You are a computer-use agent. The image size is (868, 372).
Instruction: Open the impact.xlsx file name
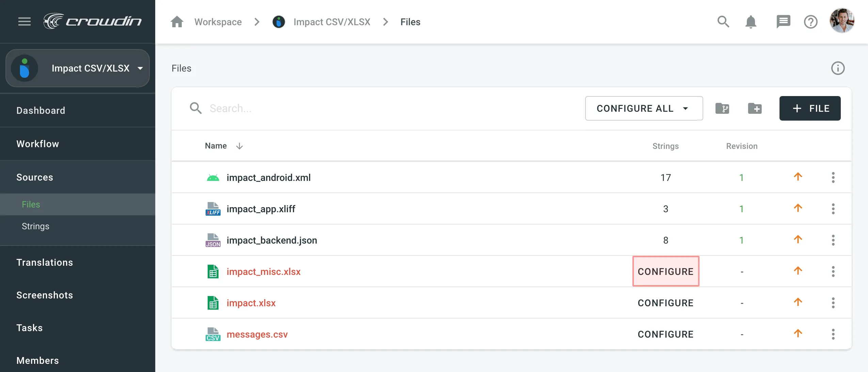(x=251, y=303)
